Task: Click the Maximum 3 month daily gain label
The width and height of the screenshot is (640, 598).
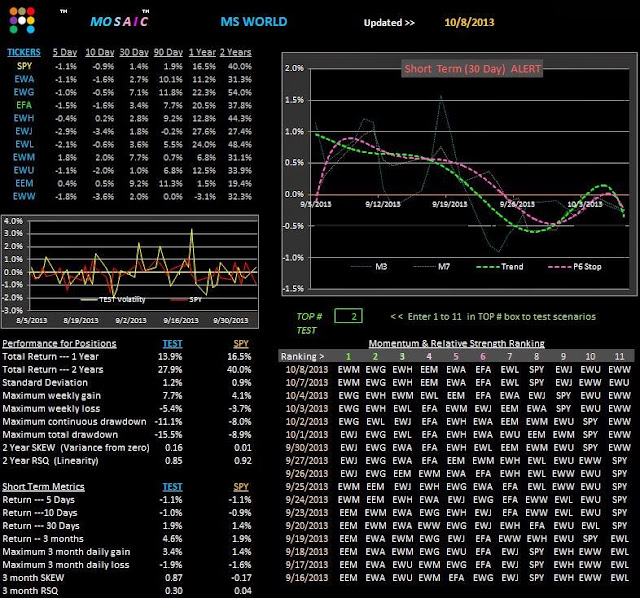Action: [x=66, y=552]
